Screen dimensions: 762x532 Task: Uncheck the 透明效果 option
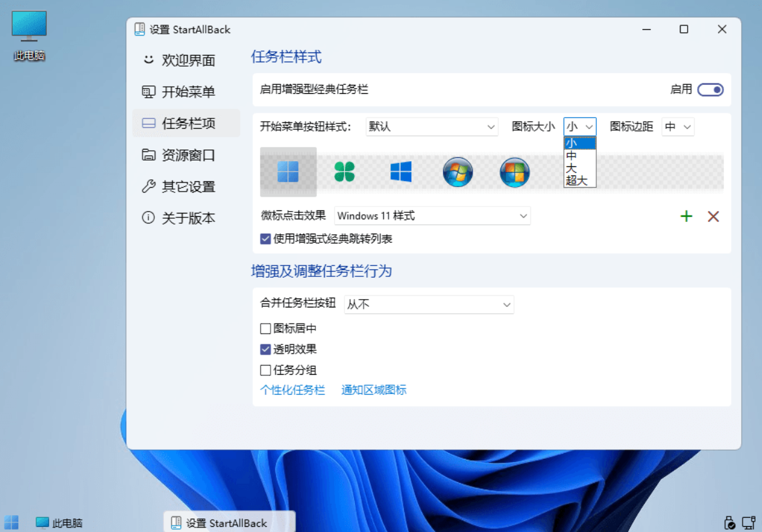(x=265, y=349)
